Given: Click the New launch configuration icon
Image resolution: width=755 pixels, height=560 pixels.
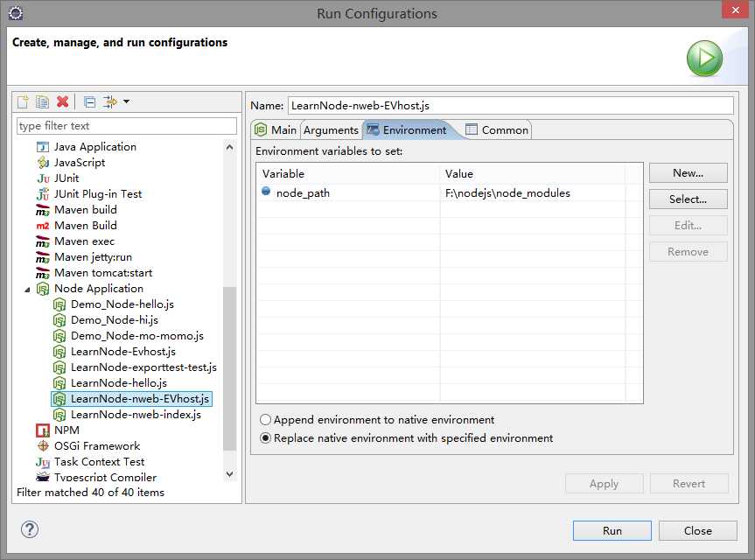Looking at the screenshot, I should (x=23, y=101).
